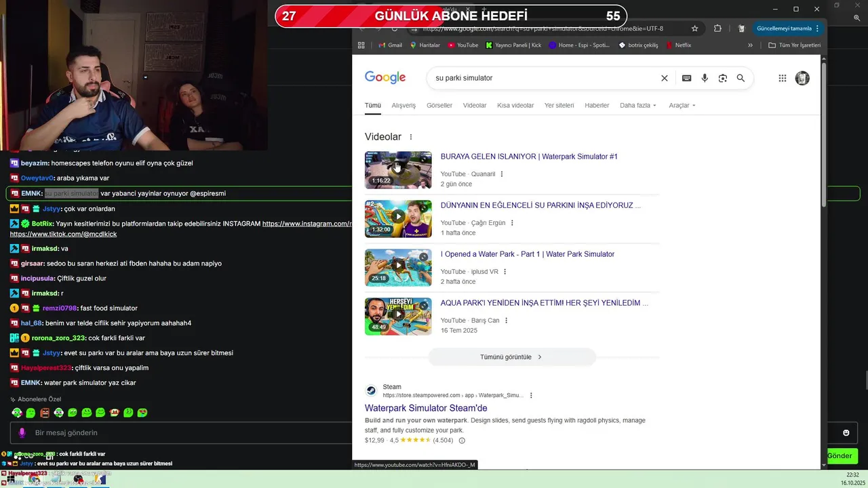
Task: Play the 1:16:22 video thumbnail
Action: coord(398,169)
